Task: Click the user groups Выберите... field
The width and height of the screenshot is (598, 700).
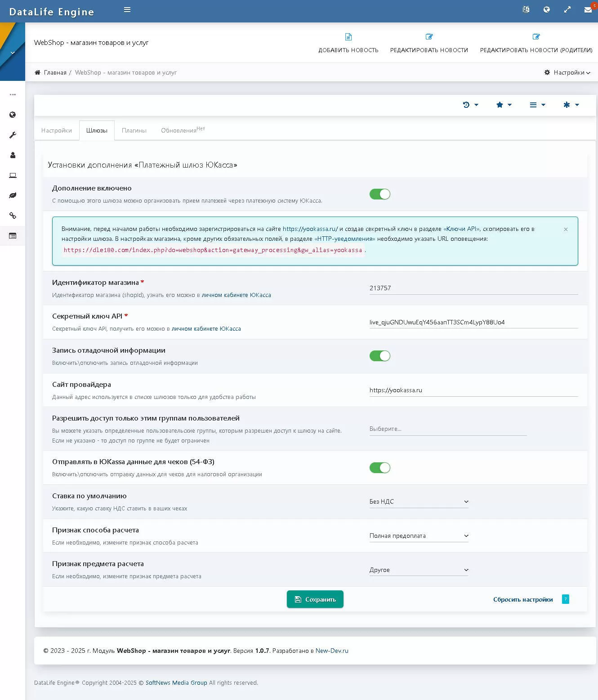Action: pyautogui.click(x=448, y=429)
